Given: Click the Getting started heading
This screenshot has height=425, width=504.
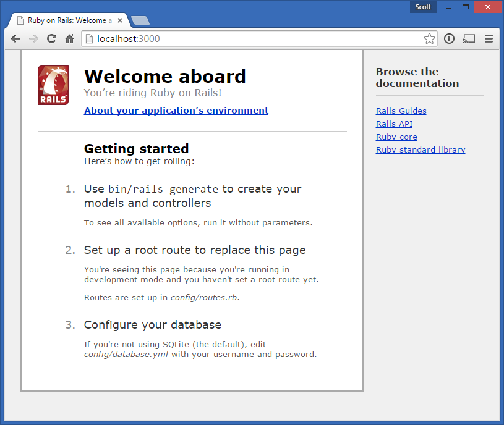Looking at the screenshot, I should point(136,149).
